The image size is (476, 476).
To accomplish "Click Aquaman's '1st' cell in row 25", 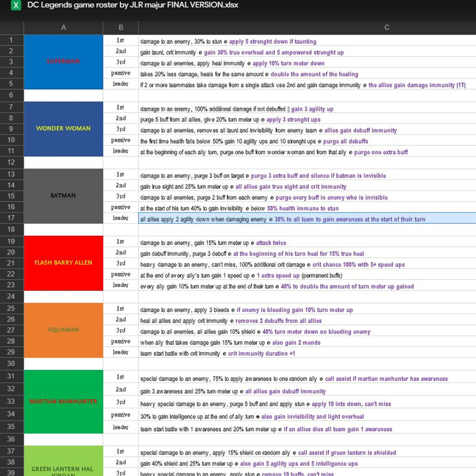I will tap(121, 308).
